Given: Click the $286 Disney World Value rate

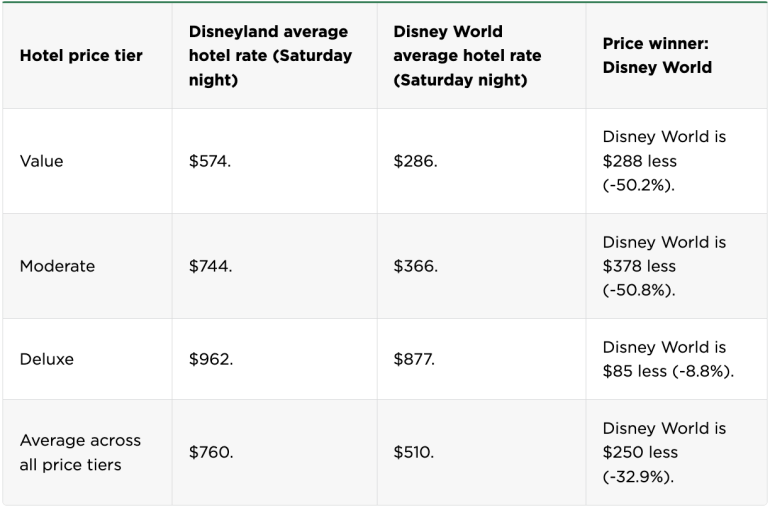Looking at the screenshot, I should click(415, 161).
